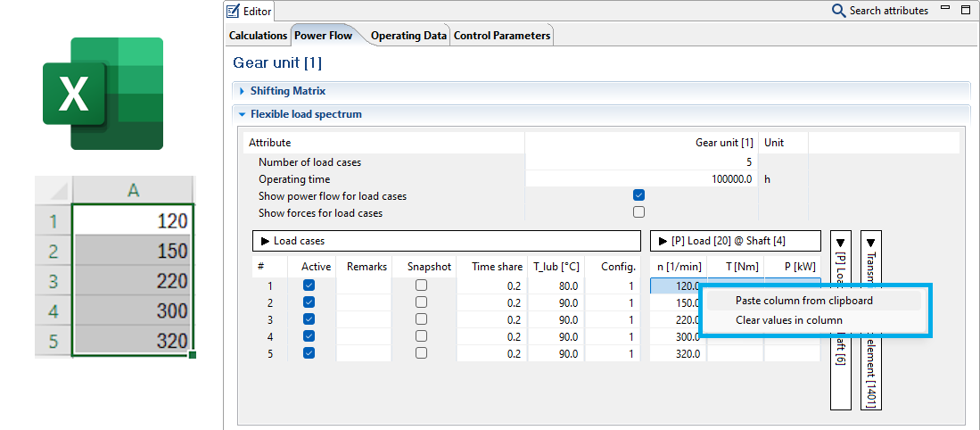Click the Editor tab pencil icon

point(234,12)
